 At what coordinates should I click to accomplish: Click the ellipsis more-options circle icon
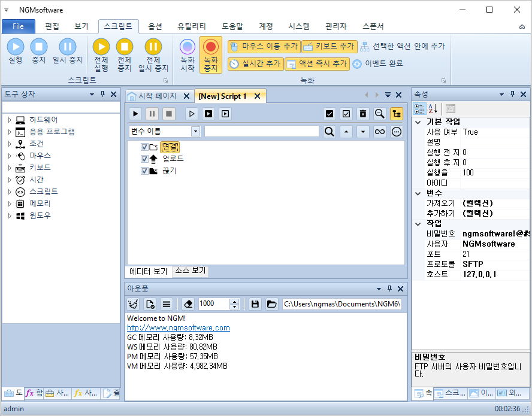tap(397, 131)
